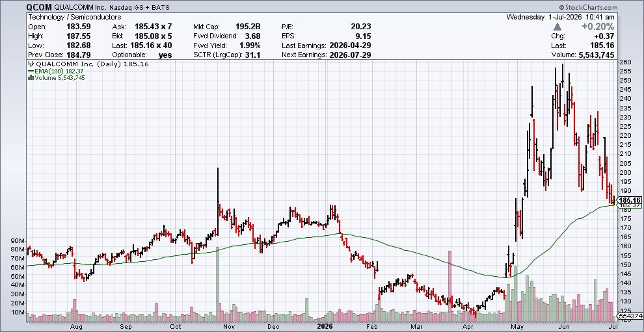Click the Aug label on the date axis
The width and height of the screenshot is (644, 332).
click(x=75, y=327)
